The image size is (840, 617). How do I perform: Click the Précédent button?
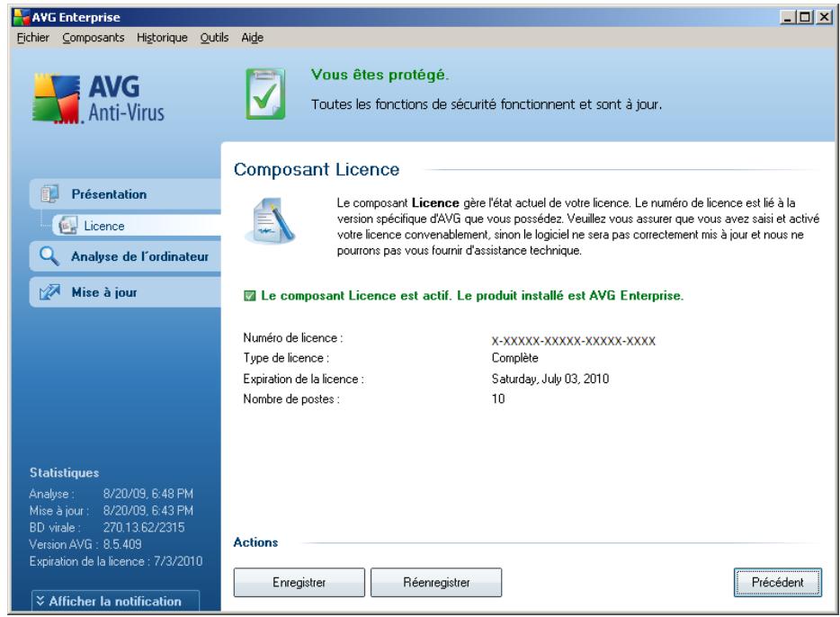point(777,582)
